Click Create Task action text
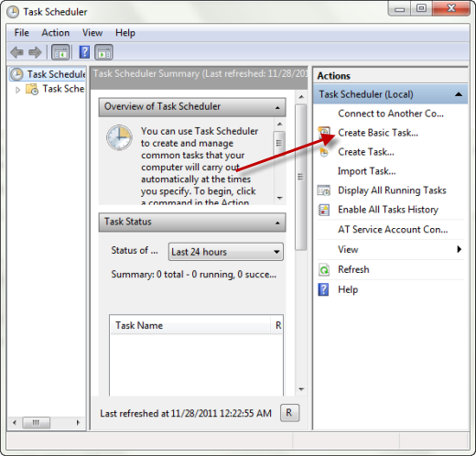Image resolution: width=476 pixels, height=456 pixels. [366, 152]
